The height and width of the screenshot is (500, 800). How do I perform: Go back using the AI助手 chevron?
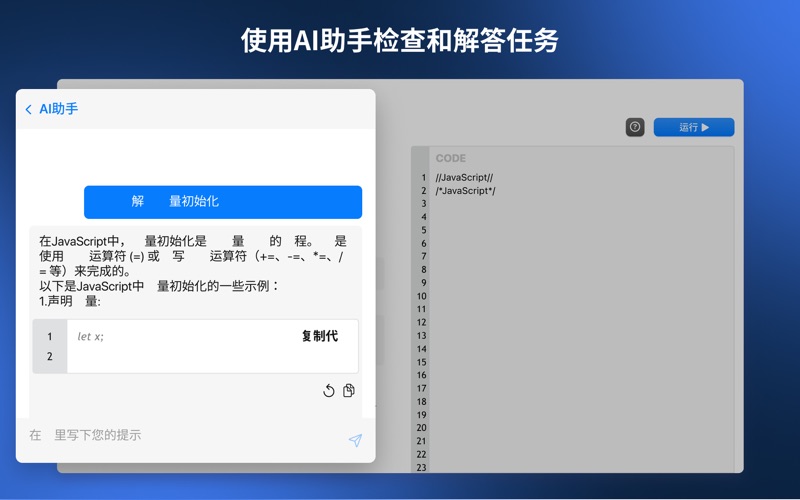pyautogui.click(x=29, y=109)
